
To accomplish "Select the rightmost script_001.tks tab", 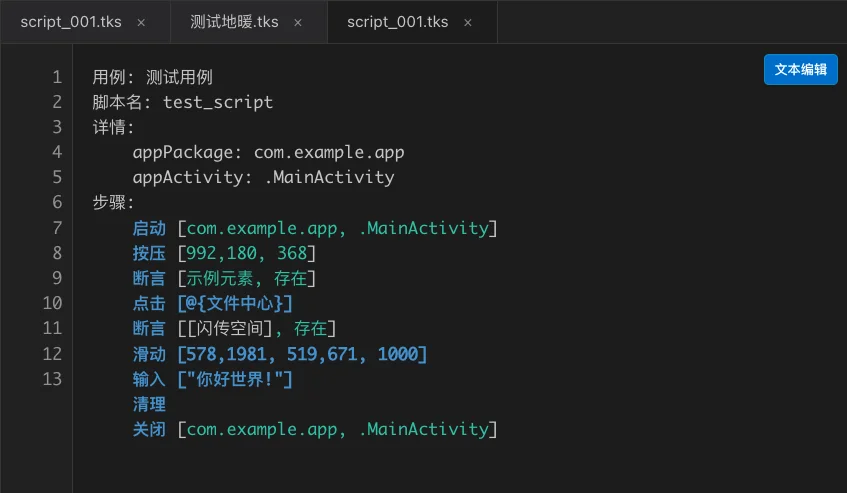I will coord(397,22).
